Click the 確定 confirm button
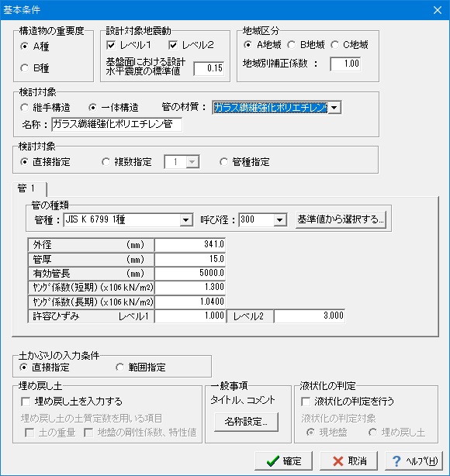The width and height of the screenshot is (450, 476). (x=283, y=460)
